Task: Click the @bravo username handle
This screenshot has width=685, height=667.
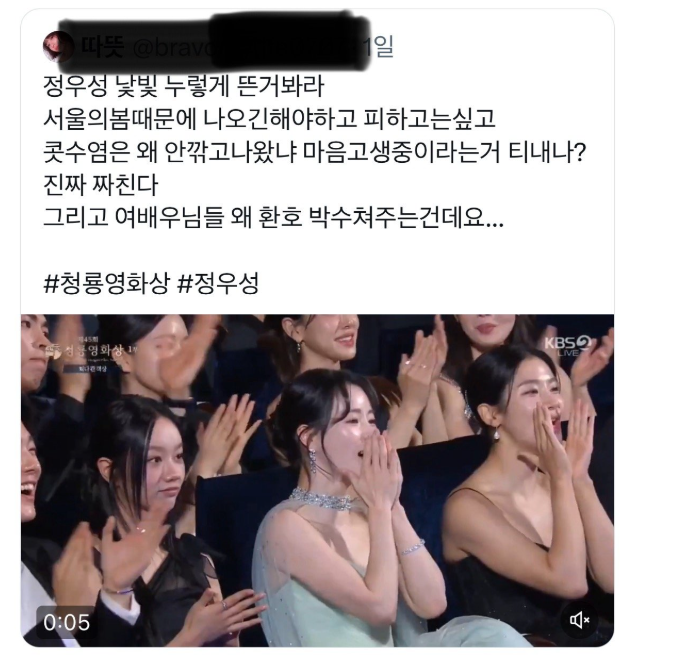Action: pos(174,48)
